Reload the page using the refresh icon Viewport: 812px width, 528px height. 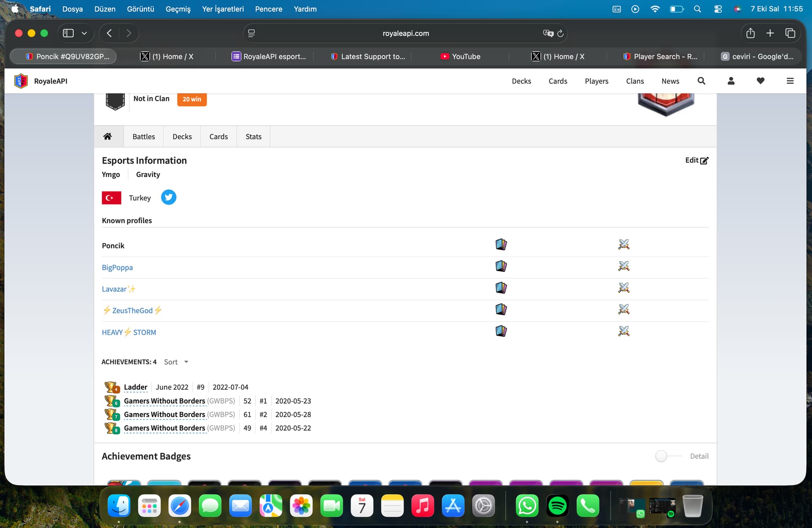560,33
